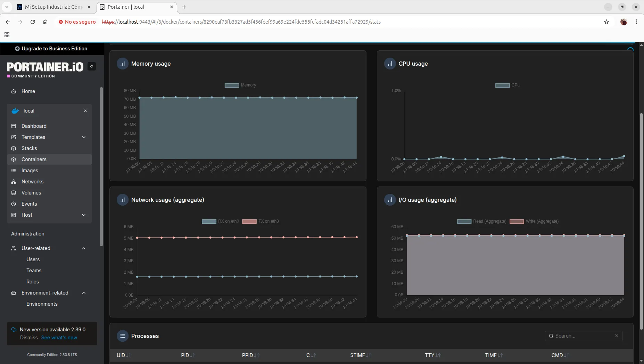Open the Teams administration page
This screenshot has height=364, width=644.
point(34,271)
